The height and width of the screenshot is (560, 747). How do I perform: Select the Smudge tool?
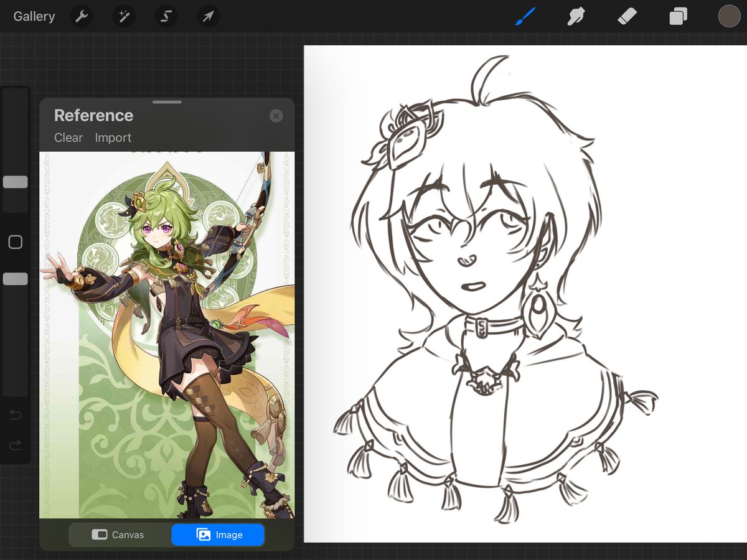point(576,16)
